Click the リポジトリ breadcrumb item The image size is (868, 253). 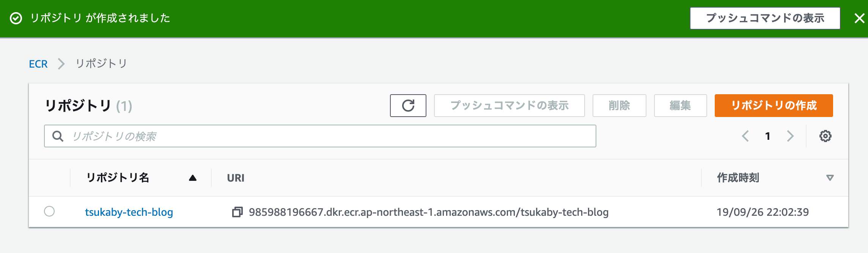point(101,64)
